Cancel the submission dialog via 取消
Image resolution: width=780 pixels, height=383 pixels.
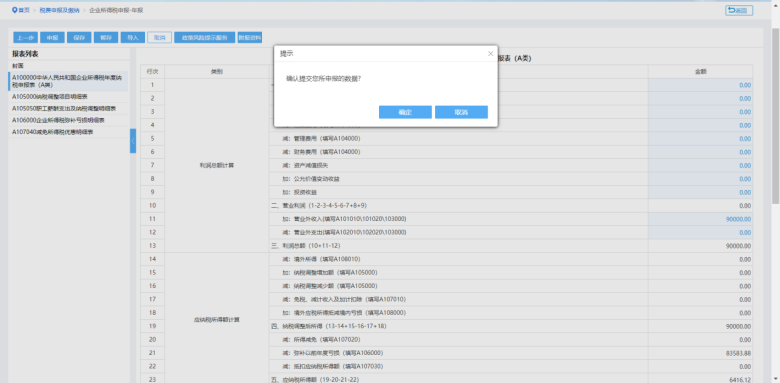[461, 112]
